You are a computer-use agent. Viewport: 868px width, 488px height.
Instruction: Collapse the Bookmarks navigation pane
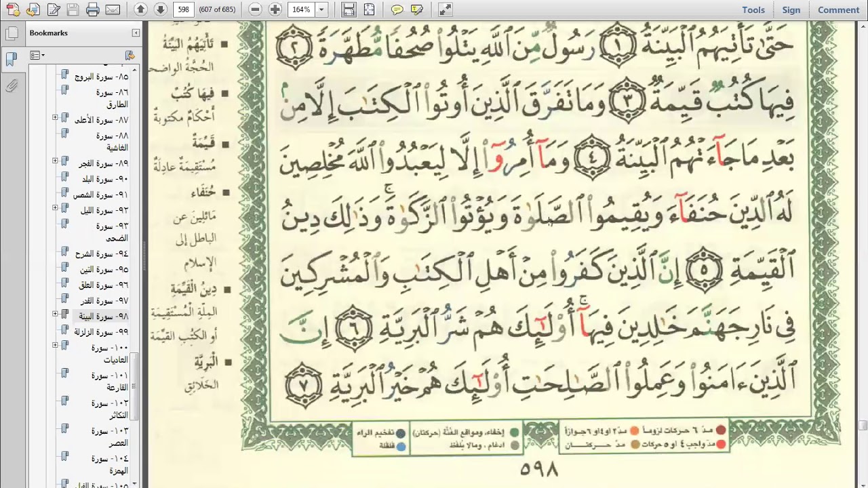(136, 33)
